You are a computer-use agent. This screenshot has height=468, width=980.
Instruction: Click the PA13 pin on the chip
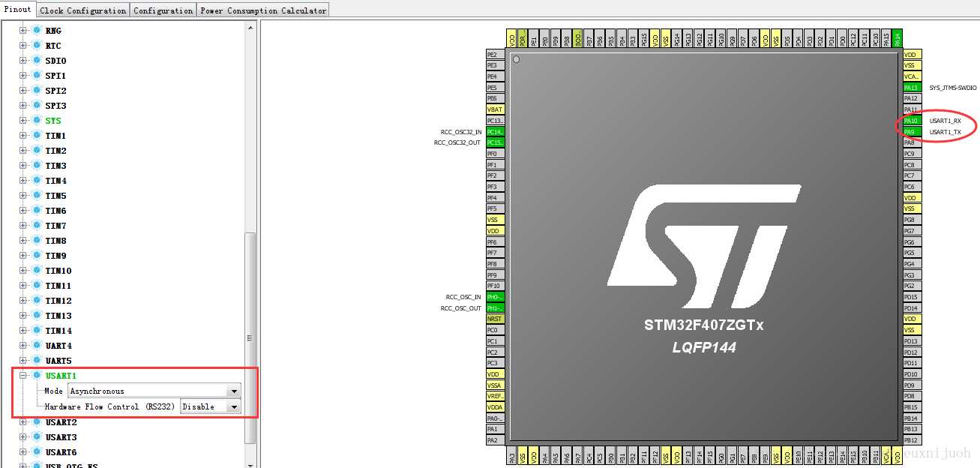[913, 88]
